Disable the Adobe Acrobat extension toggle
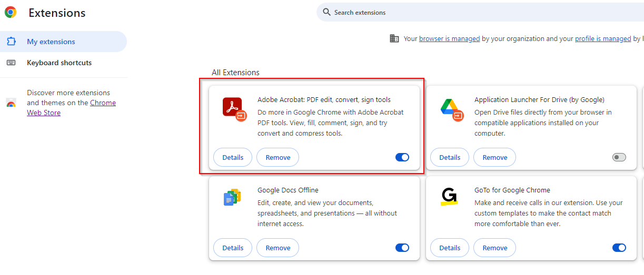 click(402, 157)
